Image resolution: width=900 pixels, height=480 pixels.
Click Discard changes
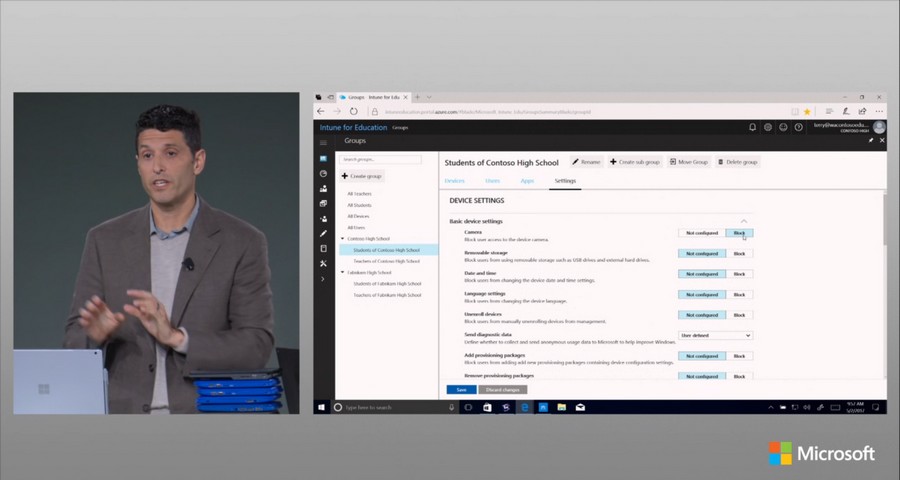503,390
